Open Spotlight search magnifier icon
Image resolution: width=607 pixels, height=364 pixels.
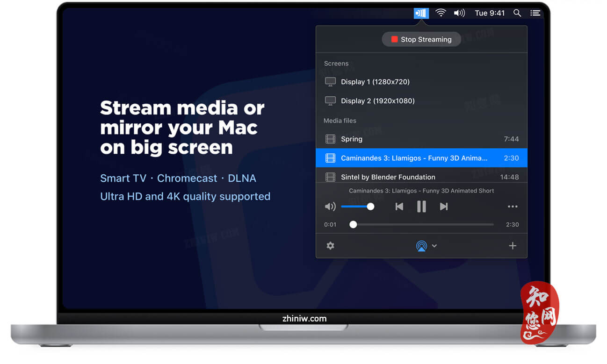[517, 13]
